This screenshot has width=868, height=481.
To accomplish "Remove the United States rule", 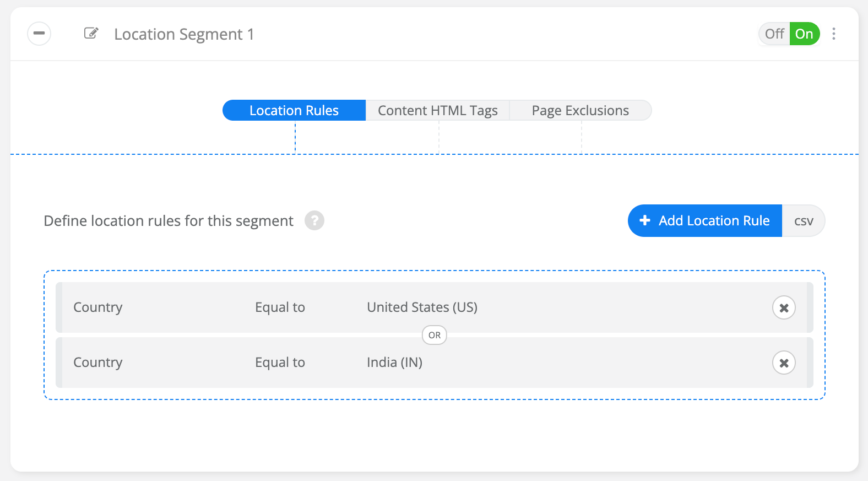I will pos(784,307).
